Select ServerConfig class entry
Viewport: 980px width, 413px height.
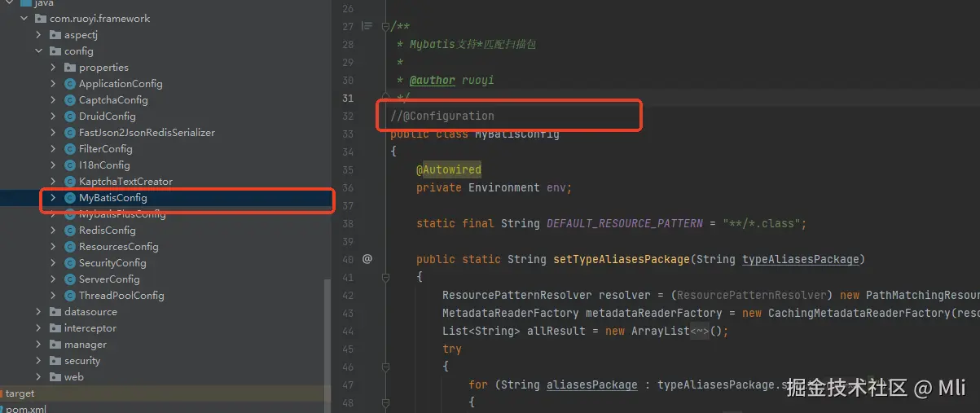pos(109,279)
